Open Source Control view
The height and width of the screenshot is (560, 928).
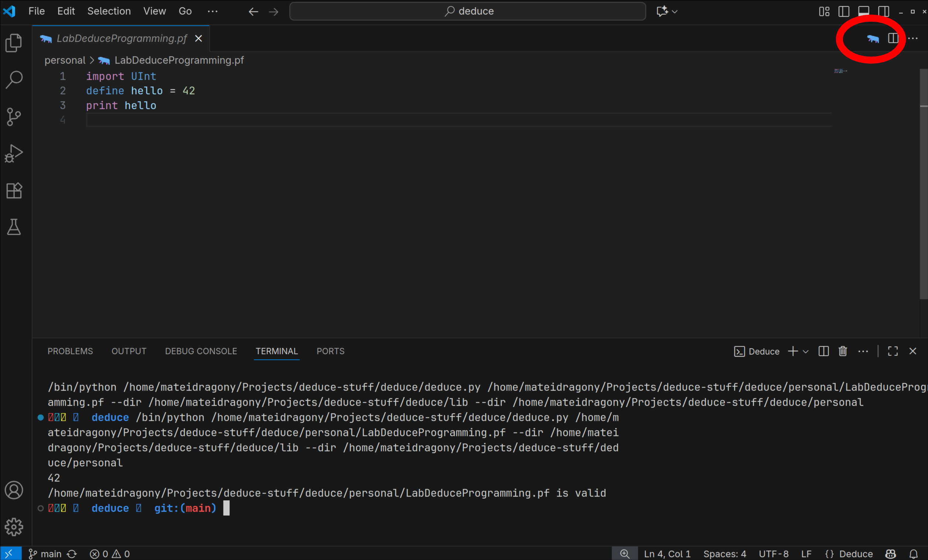coord(14,117)
